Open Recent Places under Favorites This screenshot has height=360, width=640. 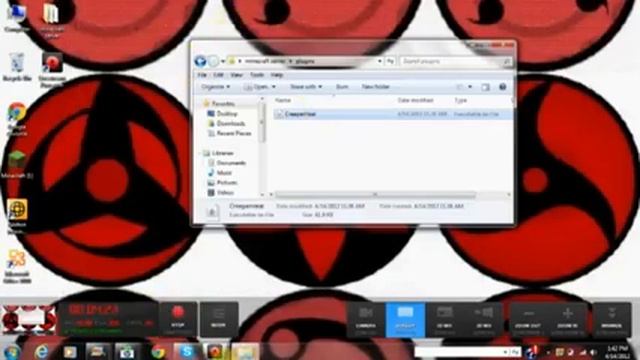pyautogui.click(x=233, y=133)
